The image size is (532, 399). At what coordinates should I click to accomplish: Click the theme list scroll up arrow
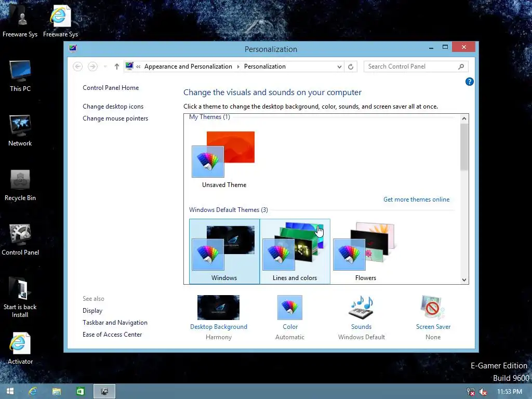(464, 118)
